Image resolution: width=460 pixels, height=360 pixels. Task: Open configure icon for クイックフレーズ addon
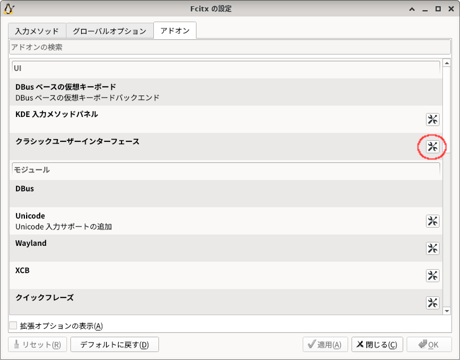[432, 303]
